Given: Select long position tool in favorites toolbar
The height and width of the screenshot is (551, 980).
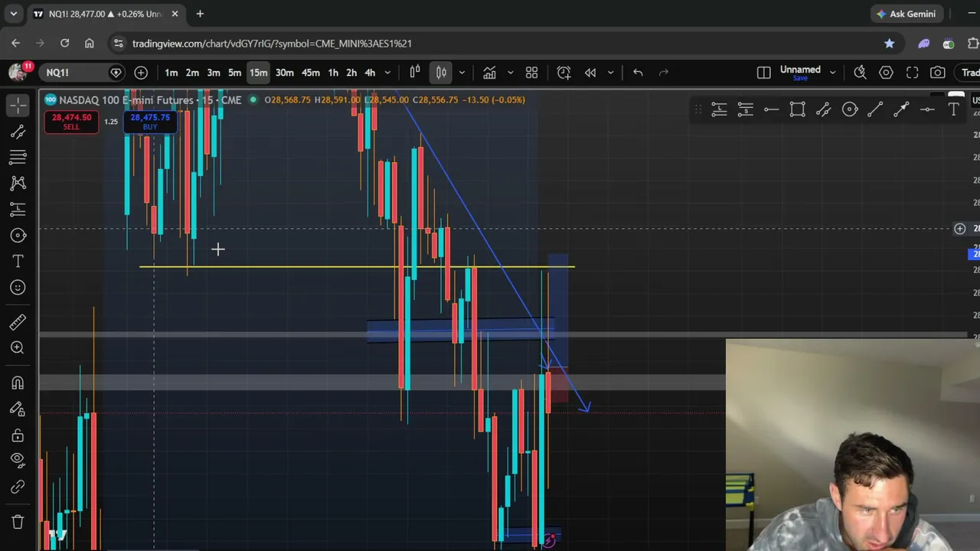Looking at the screenshot, I should (x=719, y=110).
